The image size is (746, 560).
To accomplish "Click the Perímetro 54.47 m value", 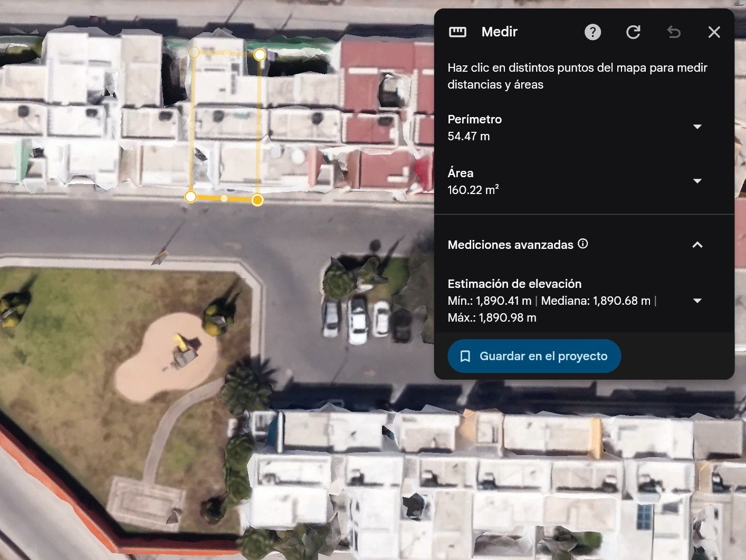I will tap(468, 136).
